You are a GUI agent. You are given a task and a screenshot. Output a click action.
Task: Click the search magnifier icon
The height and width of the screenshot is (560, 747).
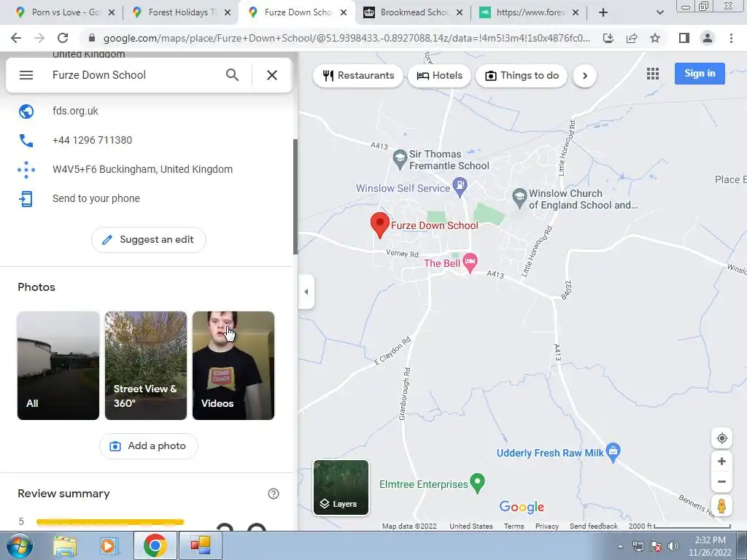coord(232,75)
